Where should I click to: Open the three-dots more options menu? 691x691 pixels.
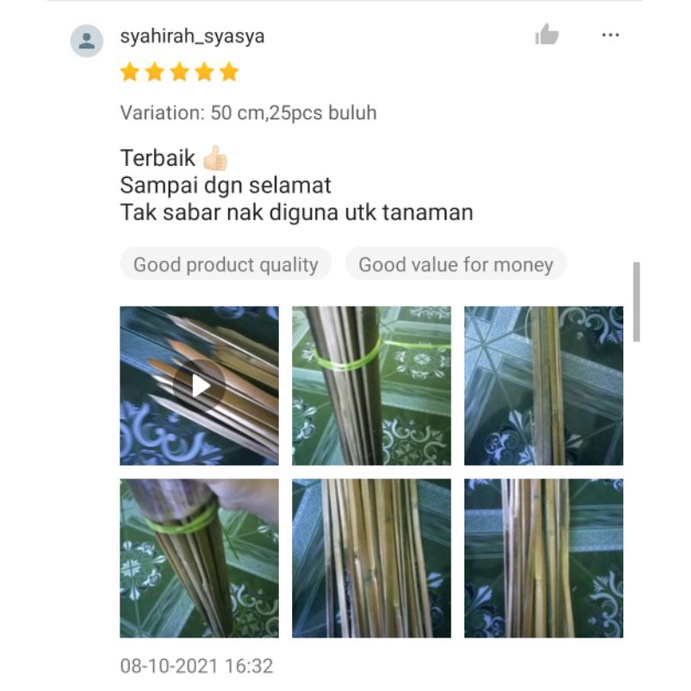tap(610, 35)
